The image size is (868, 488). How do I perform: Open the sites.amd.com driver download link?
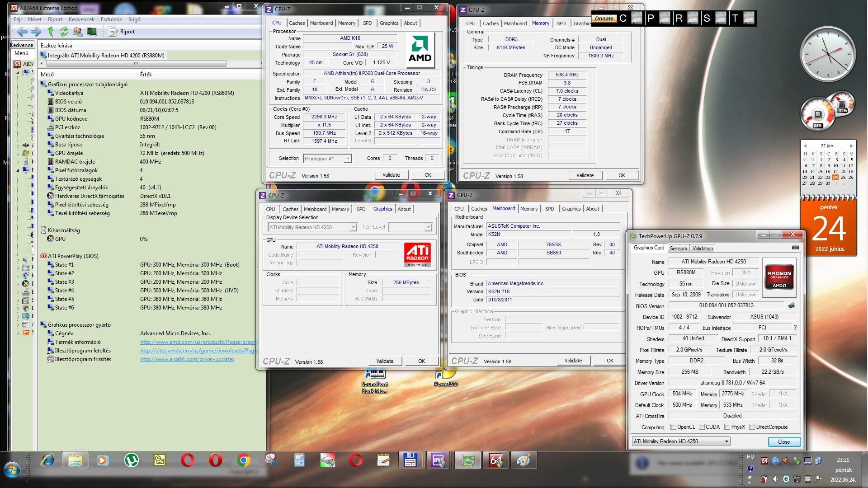tap(198, 351)
